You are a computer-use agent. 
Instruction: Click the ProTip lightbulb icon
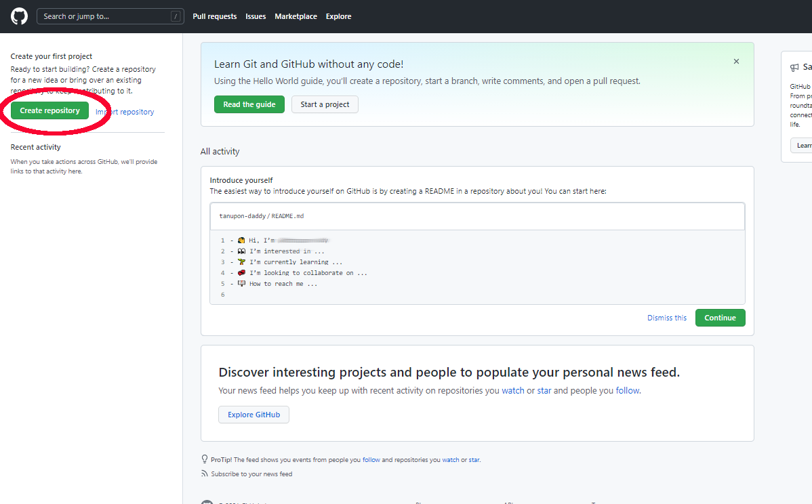click(205, 459)
